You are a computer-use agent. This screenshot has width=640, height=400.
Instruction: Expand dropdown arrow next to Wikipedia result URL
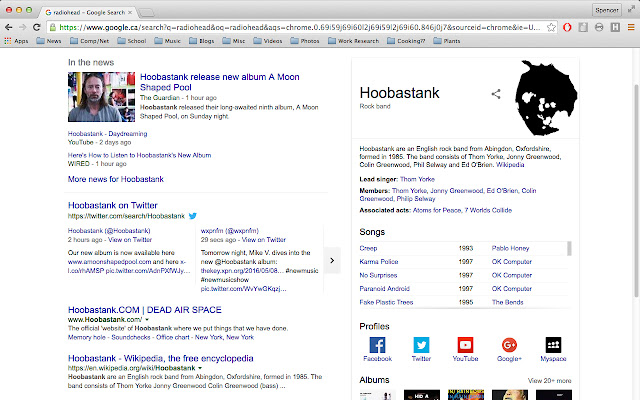[200, 368]
